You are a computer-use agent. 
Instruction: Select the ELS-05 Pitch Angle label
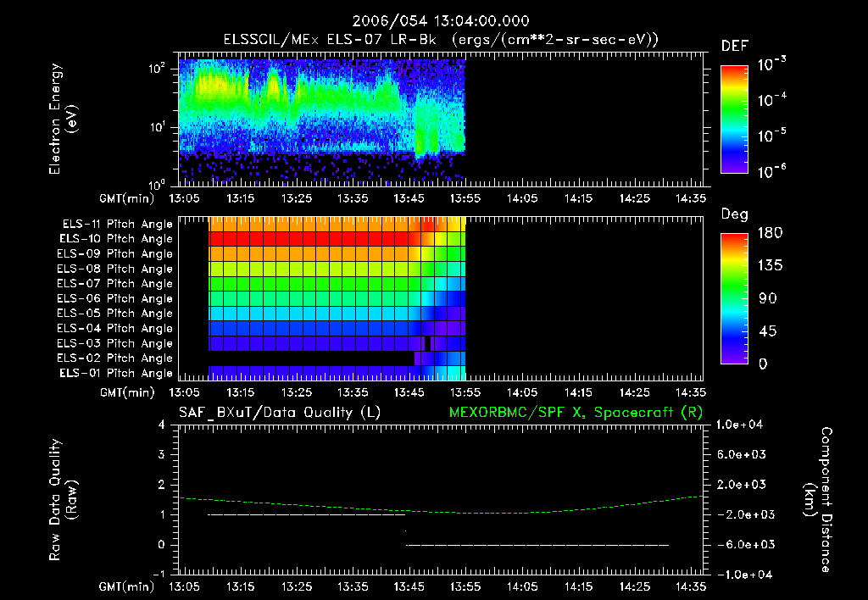click(114, 314)
